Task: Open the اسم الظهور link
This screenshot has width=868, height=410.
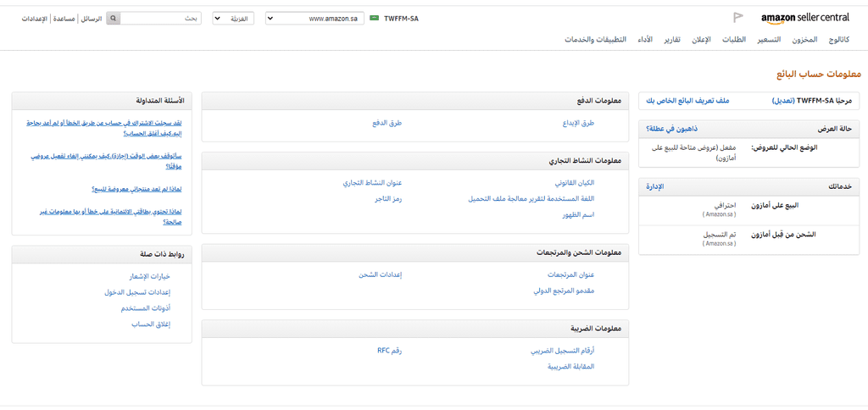Action: (578, 214)
